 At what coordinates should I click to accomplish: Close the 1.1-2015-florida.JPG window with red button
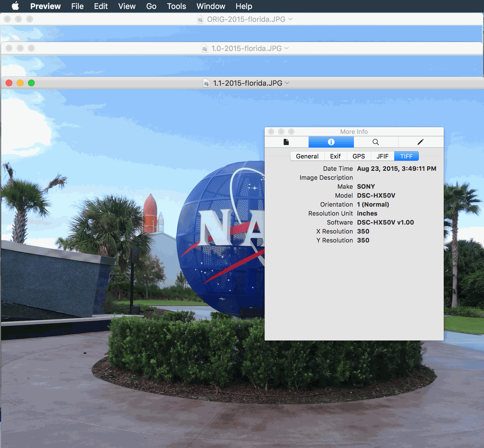click(9, 83)
